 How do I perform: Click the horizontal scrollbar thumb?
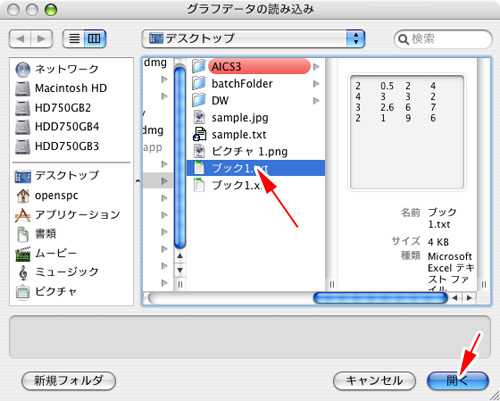(x=380, y=298)
